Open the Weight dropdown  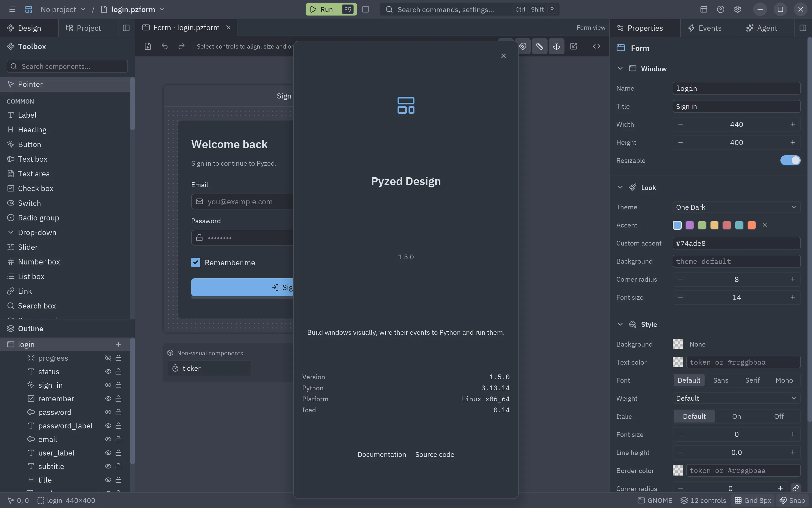[x=736, y=398]
